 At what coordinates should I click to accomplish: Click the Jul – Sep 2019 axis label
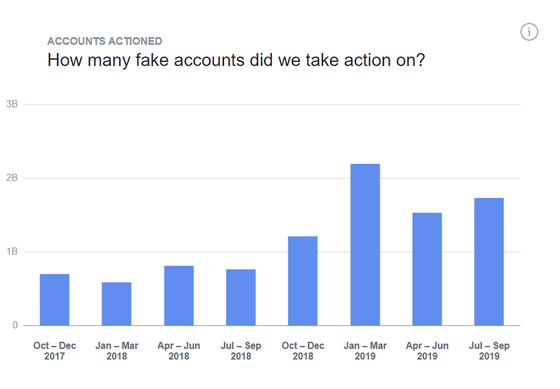point(489,351)
